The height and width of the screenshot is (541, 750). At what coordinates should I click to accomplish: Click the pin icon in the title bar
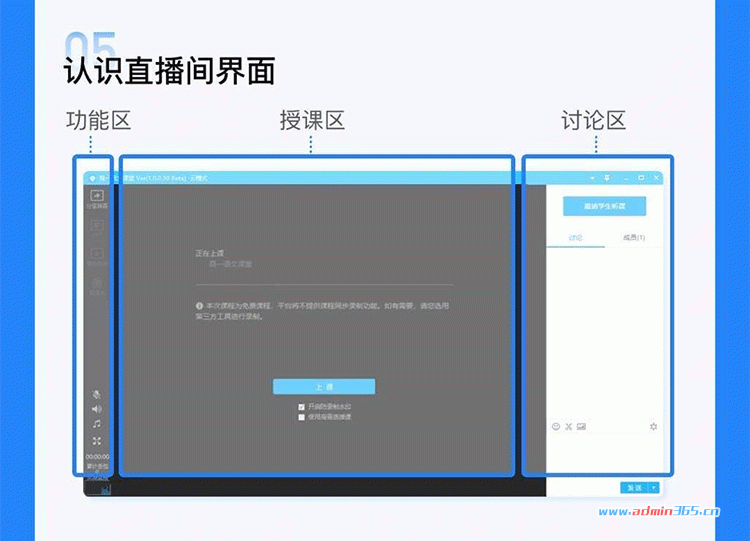coord(607,178)
